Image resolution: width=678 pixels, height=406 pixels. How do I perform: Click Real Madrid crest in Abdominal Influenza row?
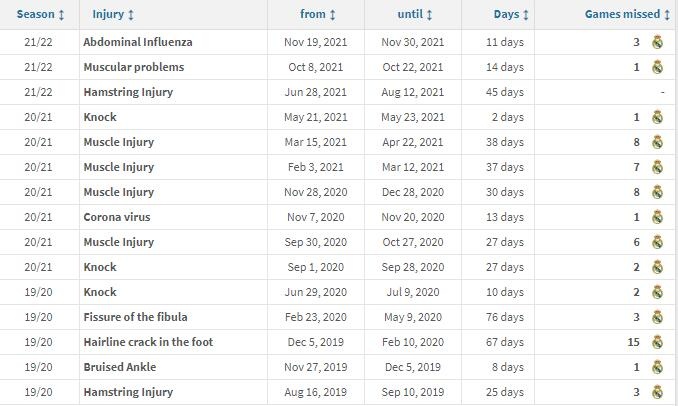[x=657, y=42]
